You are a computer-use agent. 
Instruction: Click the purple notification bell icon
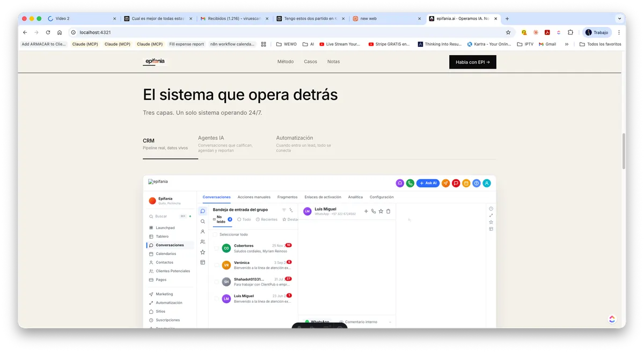(400, 183)
